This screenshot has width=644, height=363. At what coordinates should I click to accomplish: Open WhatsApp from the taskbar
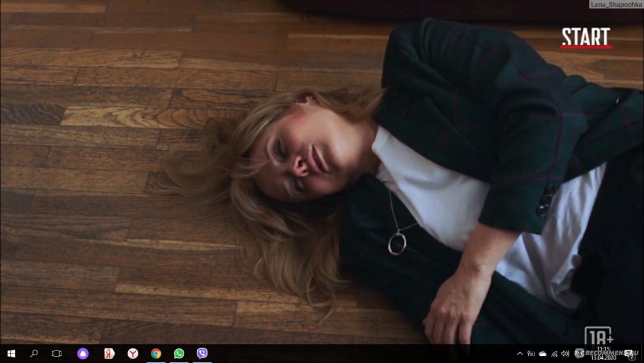point(179,353)
